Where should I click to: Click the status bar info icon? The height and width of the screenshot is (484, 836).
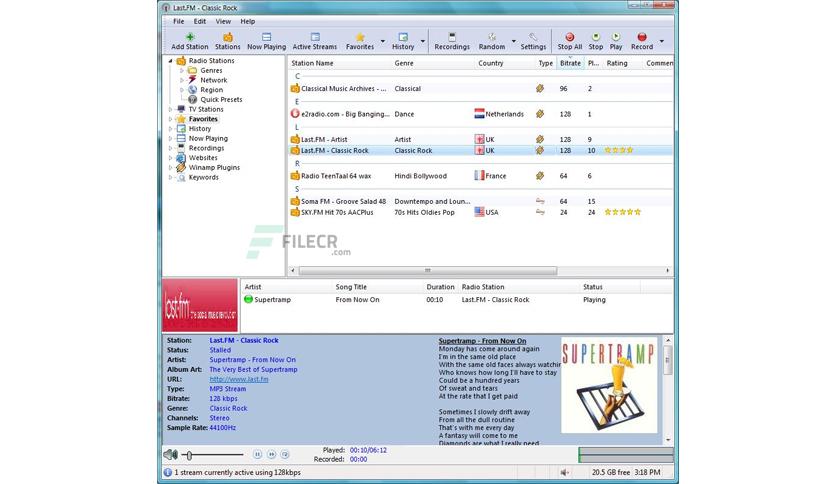[167, 472]
